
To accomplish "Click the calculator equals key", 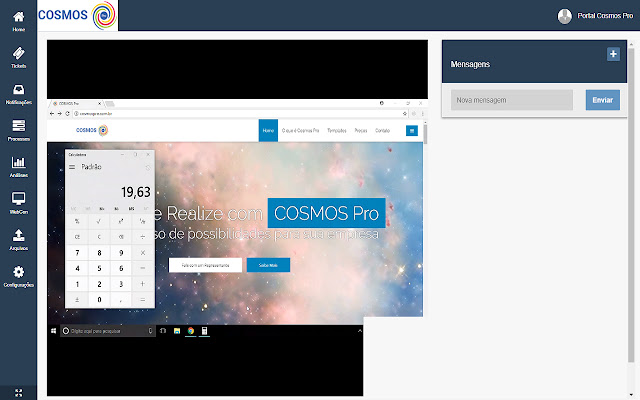I will [142, 300].
